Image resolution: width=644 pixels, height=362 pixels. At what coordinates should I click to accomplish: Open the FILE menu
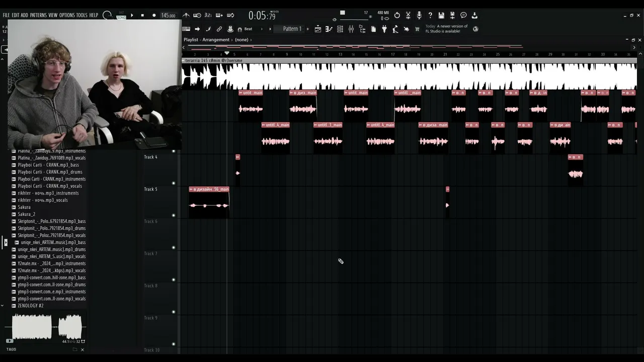click(6, 16)
